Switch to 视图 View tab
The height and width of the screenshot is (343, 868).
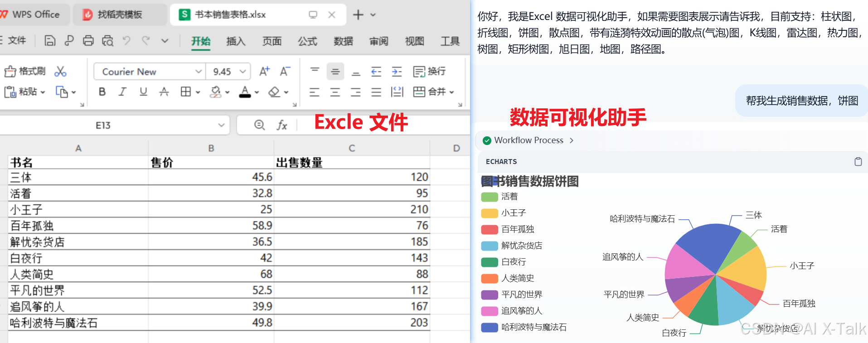click(414, 41)
